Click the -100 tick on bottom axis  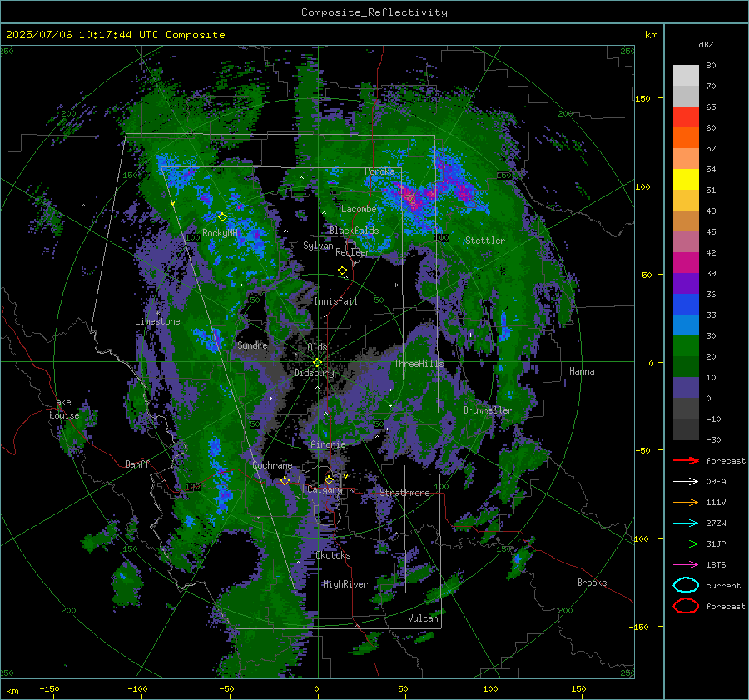pos(137,689)
